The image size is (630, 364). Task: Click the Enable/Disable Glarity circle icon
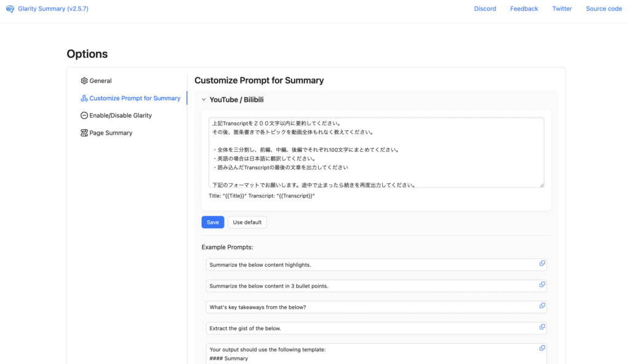(84, 116)
